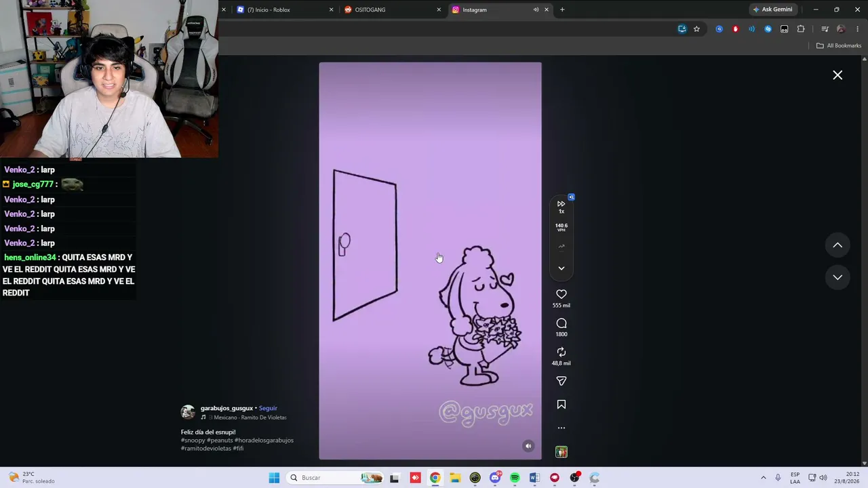Screen dimensions: 868x488
Task: Switch the ESP LAA input language
Action: [795, 478]
